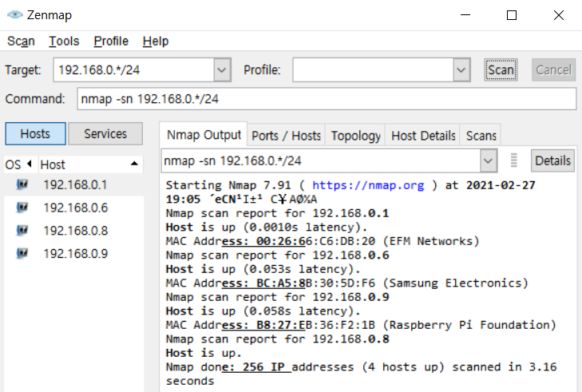This screenshot has width=582, height=392.
Task: Select host 192.168.0.6 in list
Action: pos(74,208)
